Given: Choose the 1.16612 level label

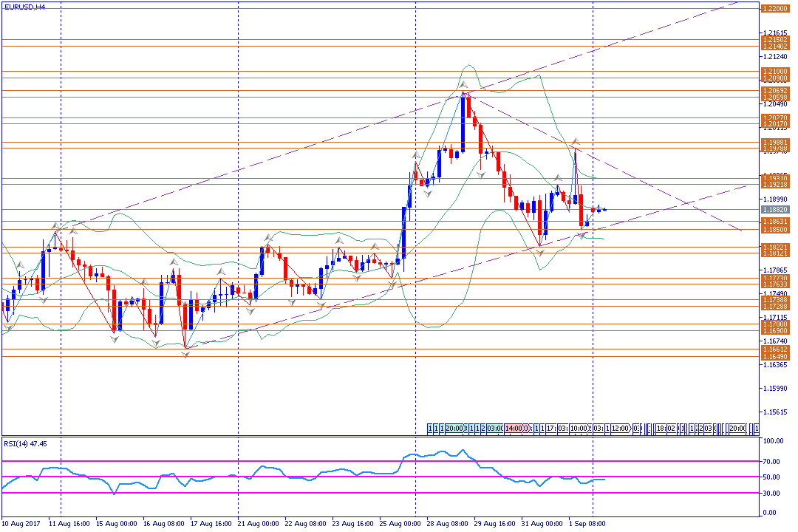Looking at the screenshot, I should coord(776,349).
